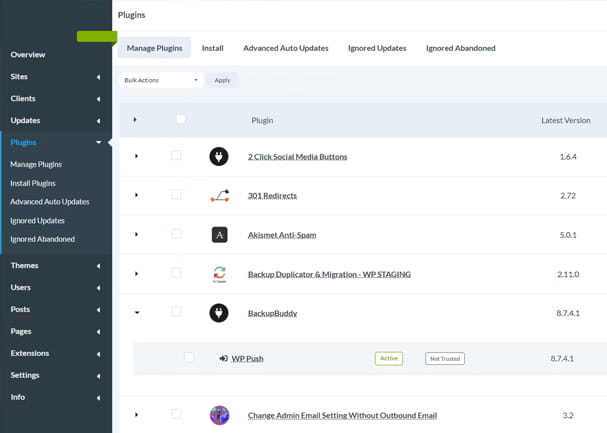Expand the Akismet Anti-Spam row

tap(136, 234)
